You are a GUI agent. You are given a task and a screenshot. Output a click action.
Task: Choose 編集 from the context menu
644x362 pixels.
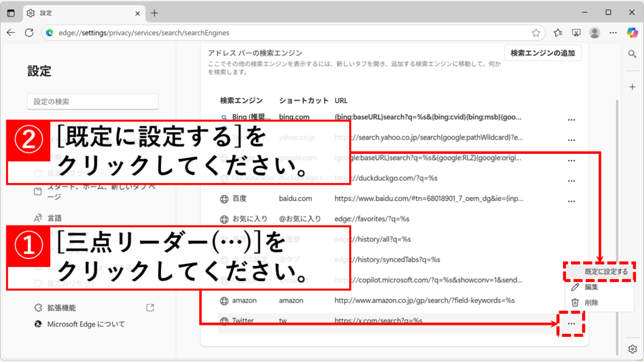(x=599, y=287)
